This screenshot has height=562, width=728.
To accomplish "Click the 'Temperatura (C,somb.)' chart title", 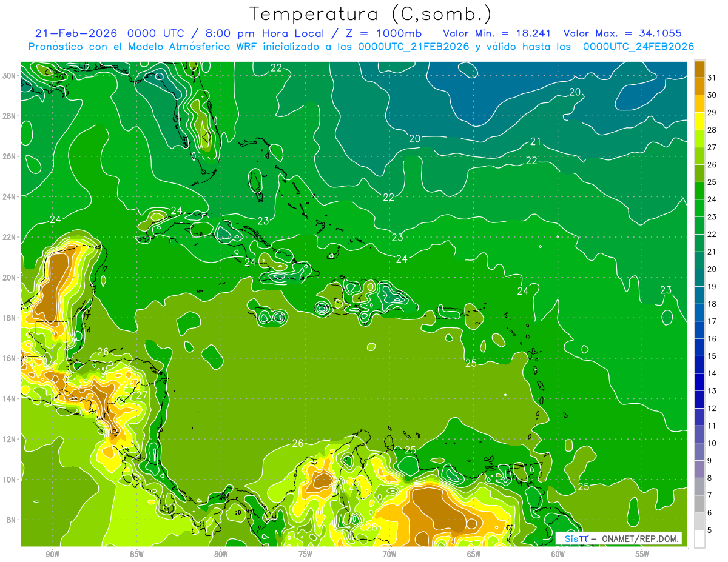I will click(371, 13).
